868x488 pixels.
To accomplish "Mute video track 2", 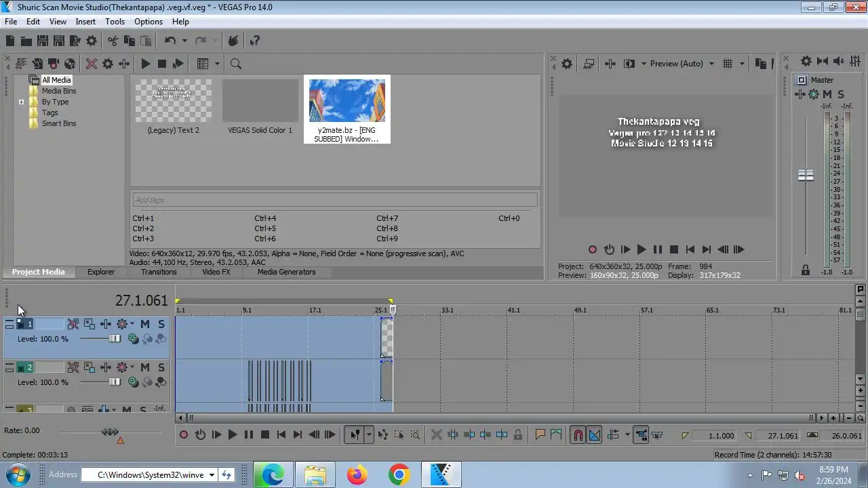I will [x=145, y=367].
